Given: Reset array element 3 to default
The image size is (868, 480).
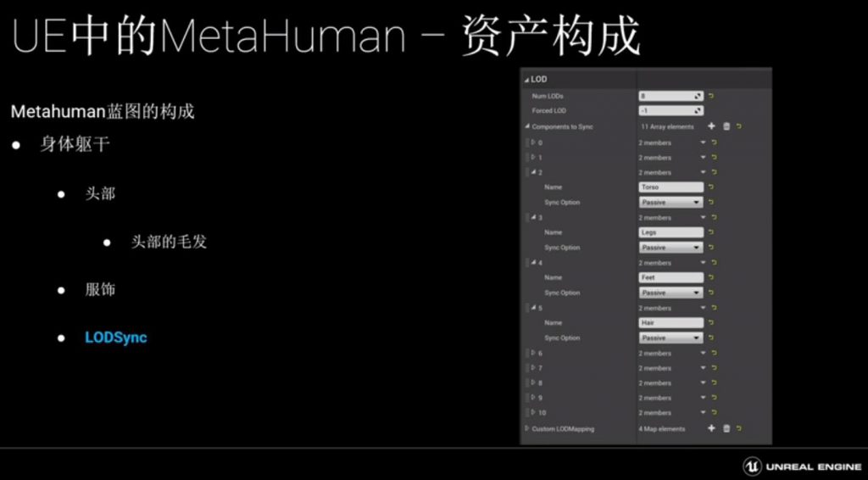Looking at the screenshot, I should 714,218.
